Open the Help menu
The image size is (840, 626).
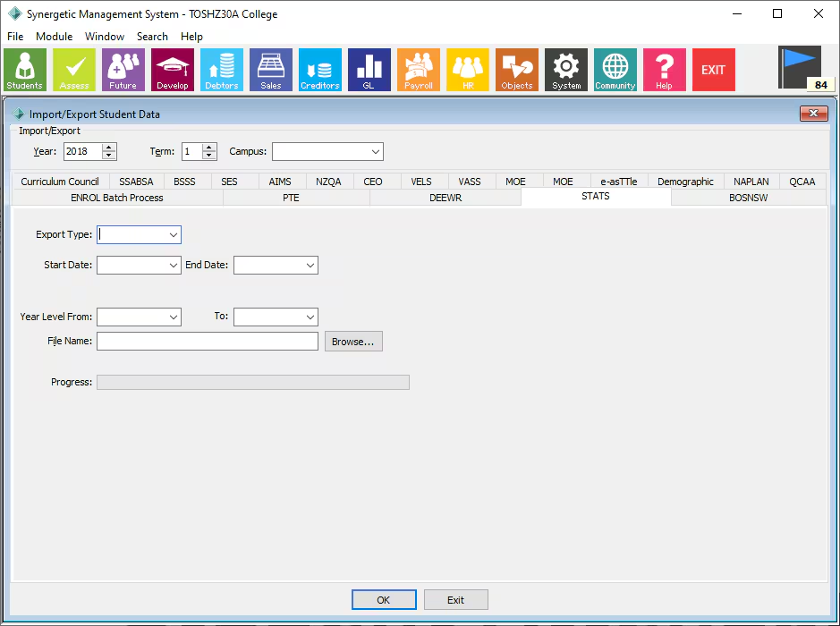pyautogui.click(x=191, y=37)
